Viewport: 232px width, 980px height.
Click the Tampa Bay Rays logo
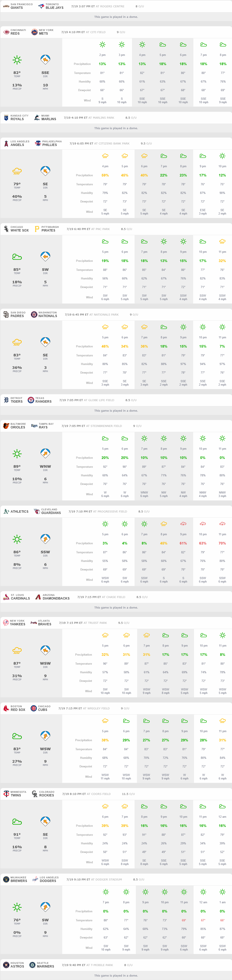(34, 426)
